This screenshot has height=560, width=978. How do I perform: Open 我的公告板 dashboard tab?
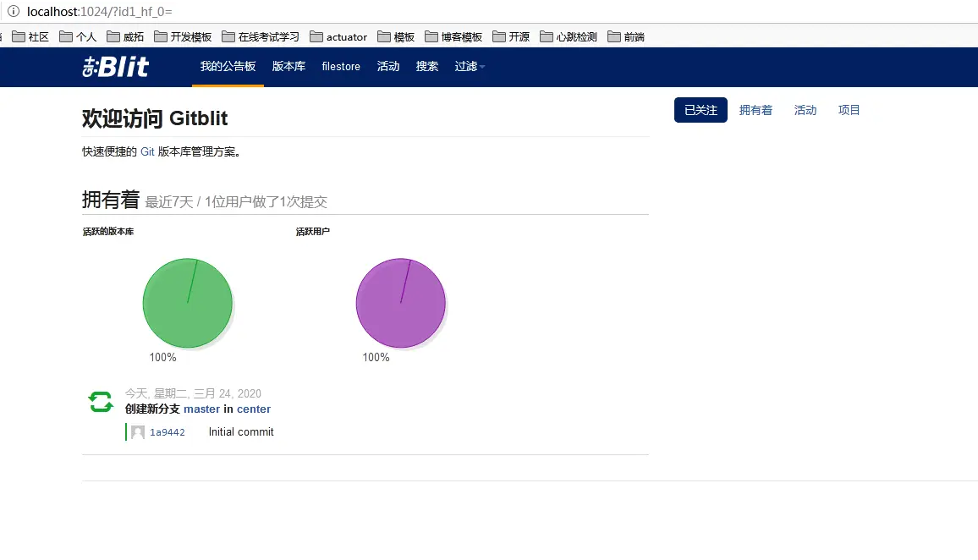(x=228, y=67)
